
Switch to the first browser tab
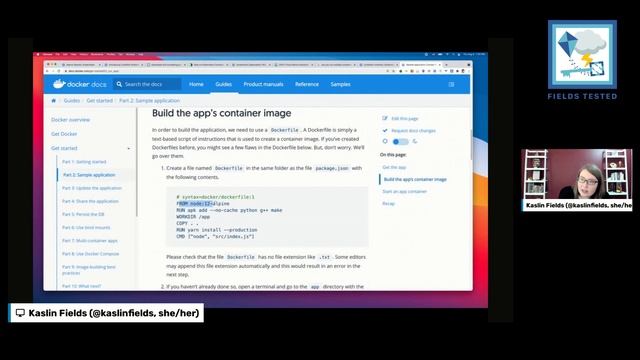80,64
